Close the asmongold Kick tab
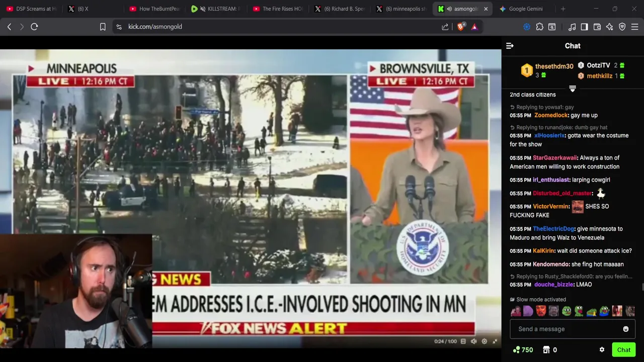644x362 pixels. point(486,9)
